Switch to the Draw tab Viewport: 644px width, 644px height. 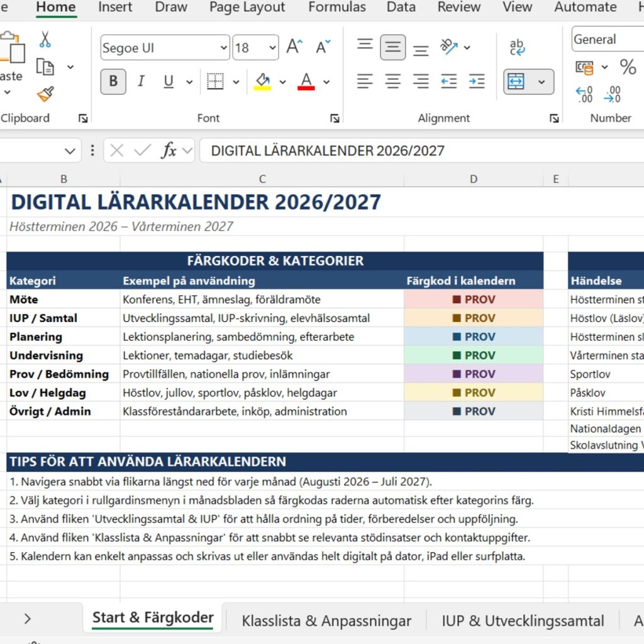(x=171, y=7)
